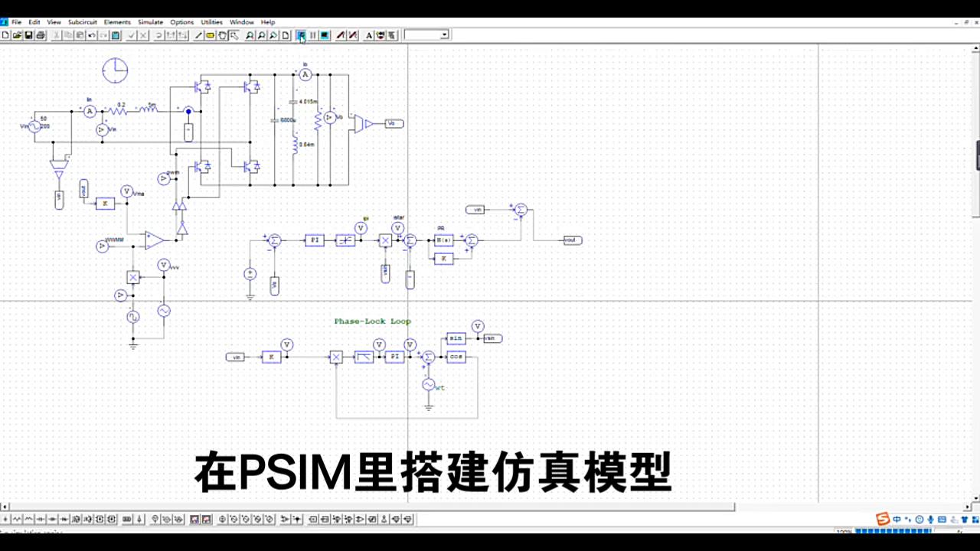
Task: Open the Subcircuit menu
Action: click(83, 22)
